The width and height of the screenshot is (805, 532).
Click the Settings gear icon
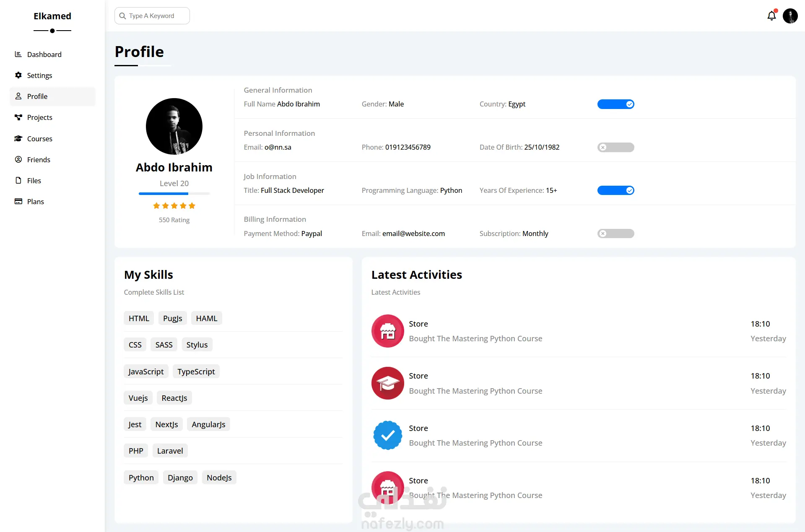click(18, 75)
